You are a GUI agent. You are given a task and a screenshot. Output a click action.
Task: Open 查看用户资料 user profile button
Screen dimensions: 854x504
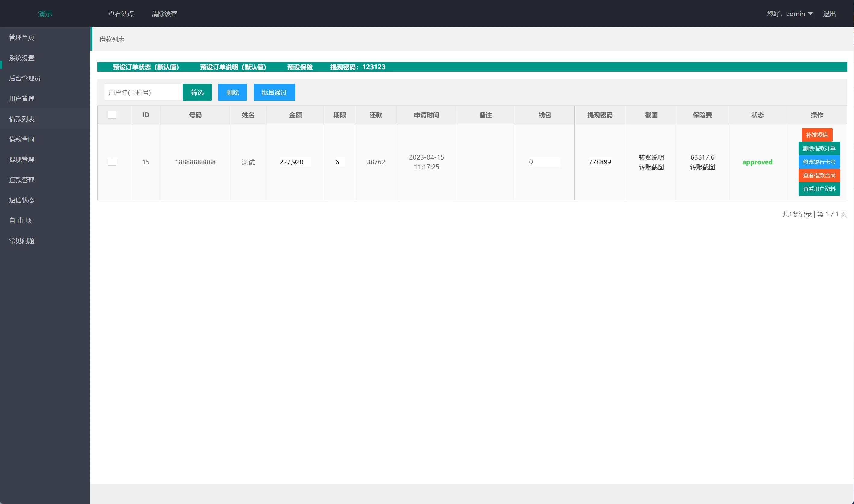(x=819, y=189)
